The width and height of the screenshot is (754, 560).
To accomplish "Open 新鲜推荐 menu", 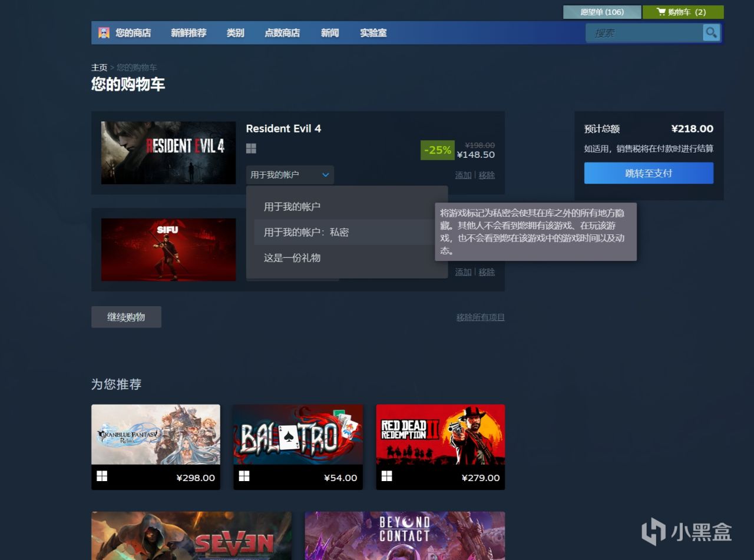I will point(188,33).
